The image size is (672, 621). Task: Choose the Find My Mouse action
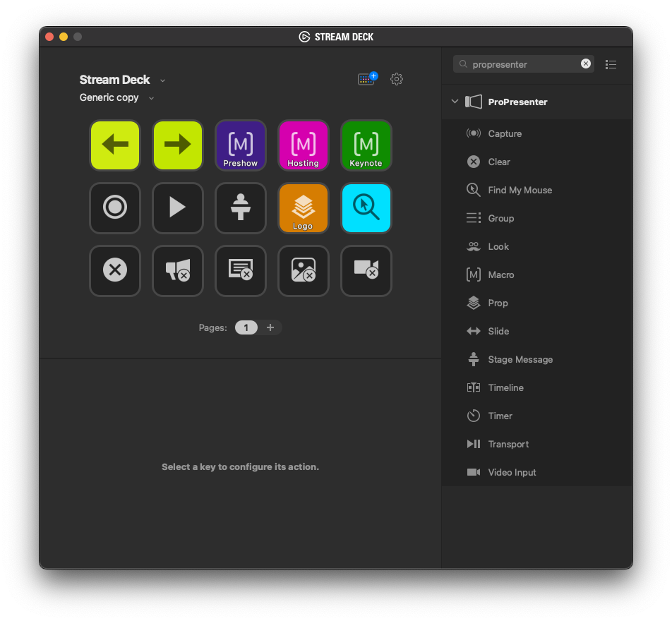(537, 190)
